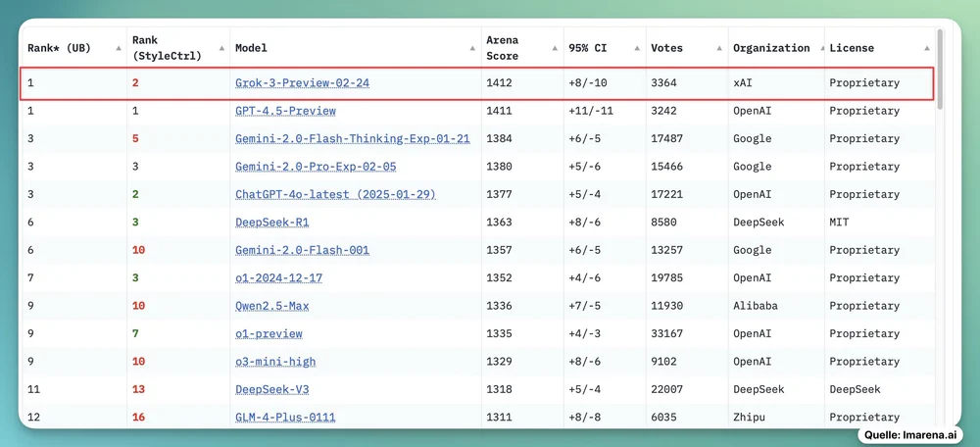The height and width of the screenshot is (447, 980).
Task: Click the Arena Score header text
Action: 503,48
